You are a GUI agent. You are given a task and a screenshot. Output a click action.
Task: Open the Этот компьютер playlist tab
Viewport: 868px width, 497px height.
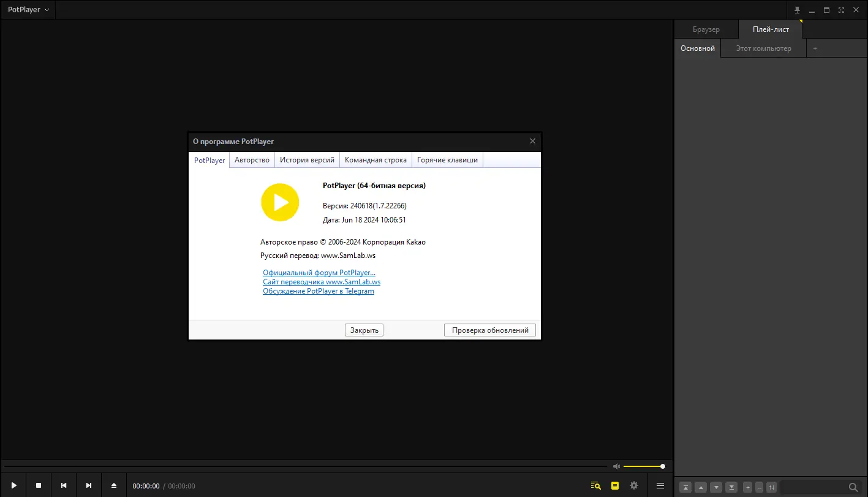tap(763, 48)
